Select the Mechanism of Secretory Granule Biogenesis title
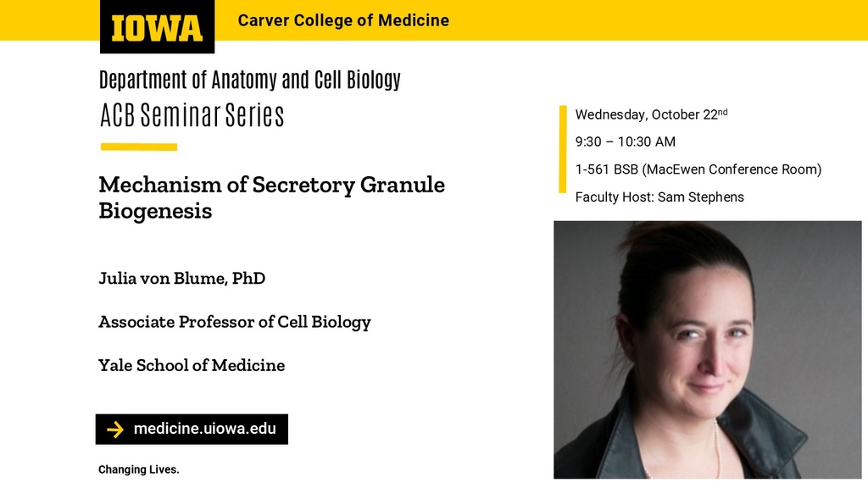This screenshot has width=868, height=488. pyautogui.click(x=271, y=197)
